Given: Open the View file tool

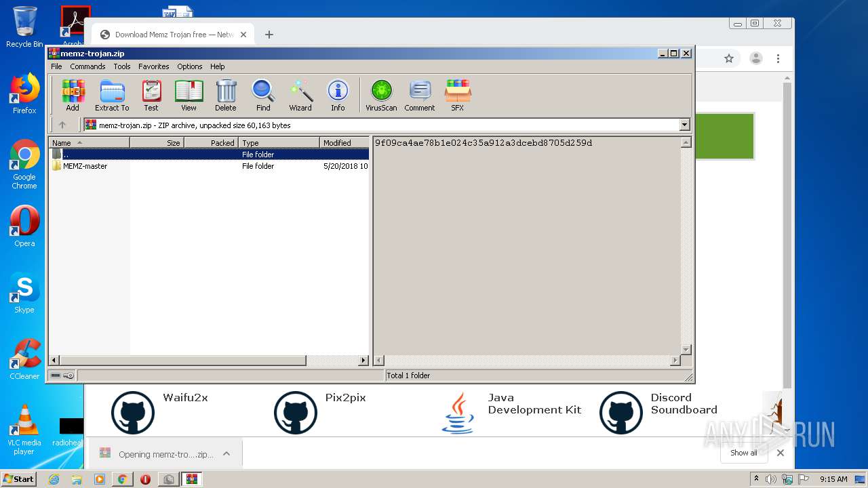Looking at the screenshot, I should coord(189,95).
